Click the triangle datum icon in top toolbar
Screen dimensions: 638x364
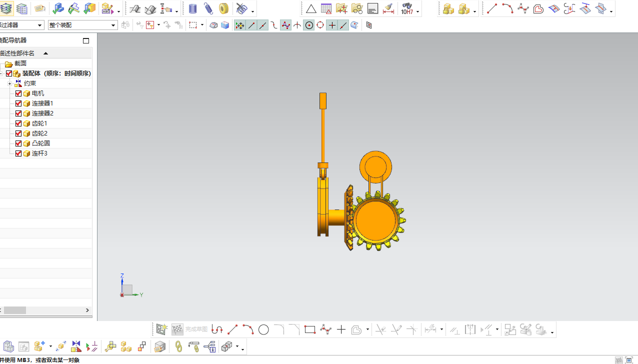tap(311, 8)
